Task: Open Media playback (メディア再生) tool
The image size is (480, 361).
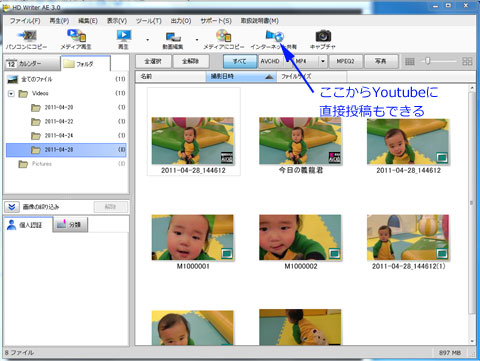Action: click(x=76, y=40)
